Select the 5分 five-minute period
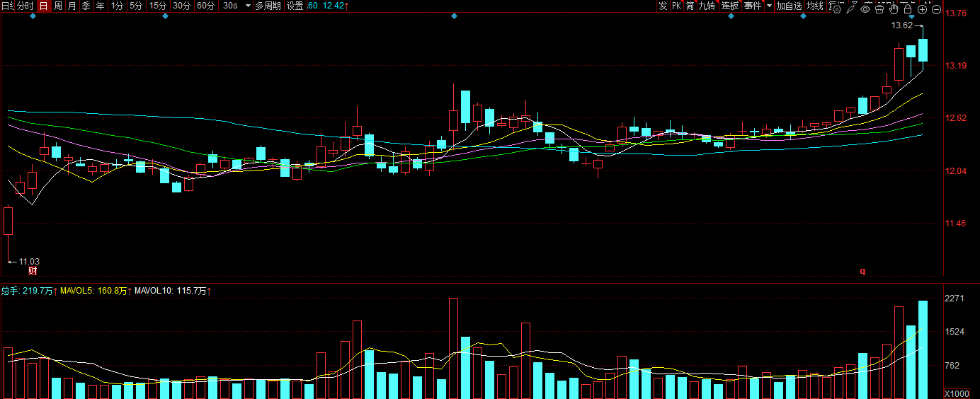980x399 pixels. coord(136,6)
